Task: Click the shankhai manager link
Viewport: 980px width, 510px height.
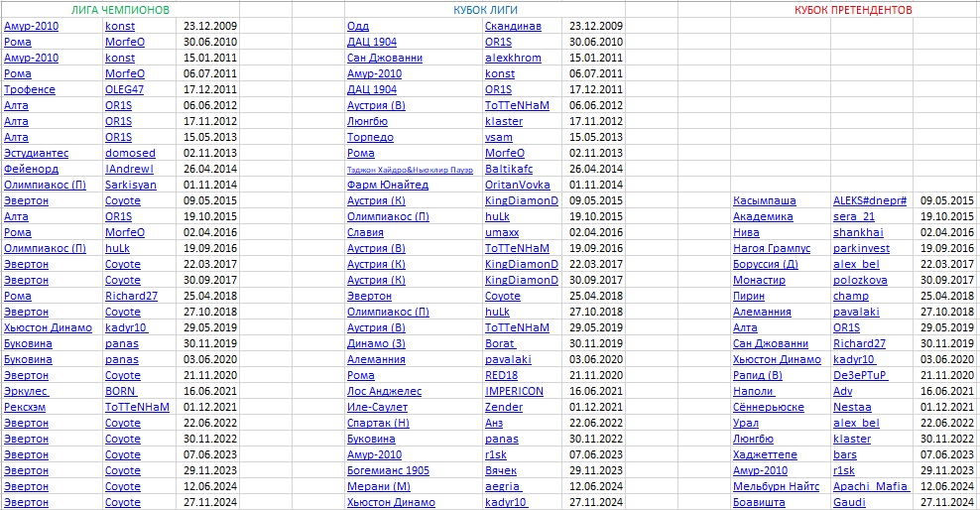Action: [x=858, y=232]
